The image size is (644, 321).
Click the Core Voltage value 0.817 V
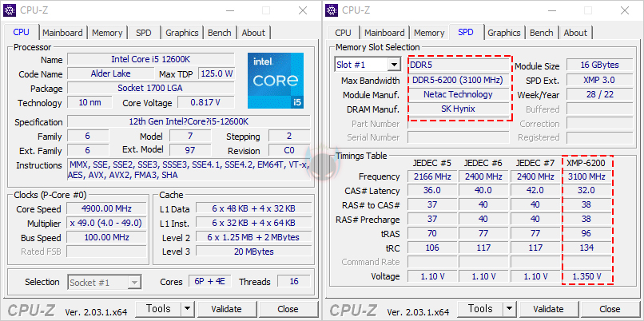point(206,102)
